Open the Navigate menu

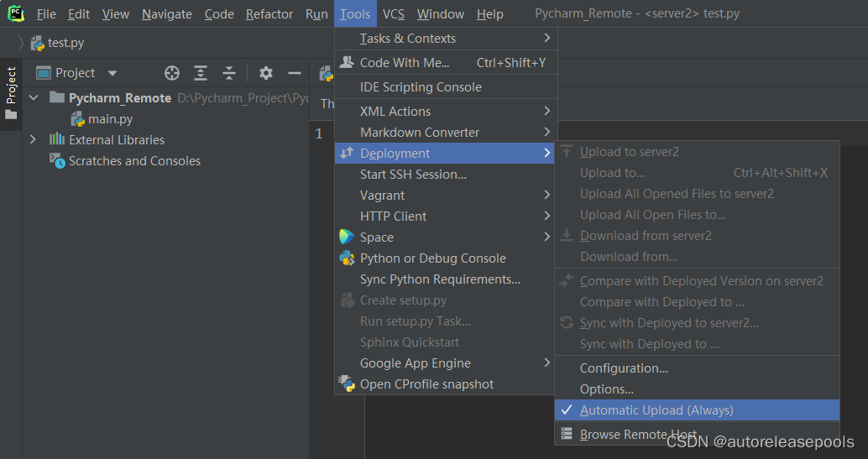tap(166, 13)
